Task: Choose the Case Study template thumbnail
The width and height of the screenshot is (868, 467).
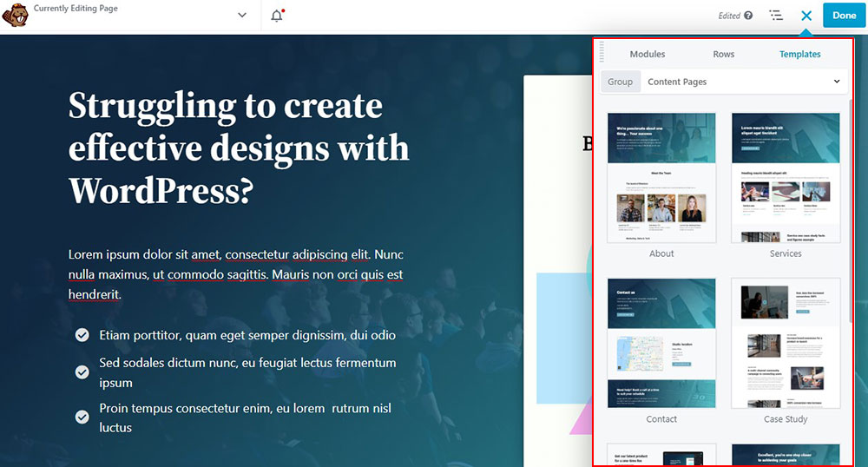Action: (x=786, y=343)
